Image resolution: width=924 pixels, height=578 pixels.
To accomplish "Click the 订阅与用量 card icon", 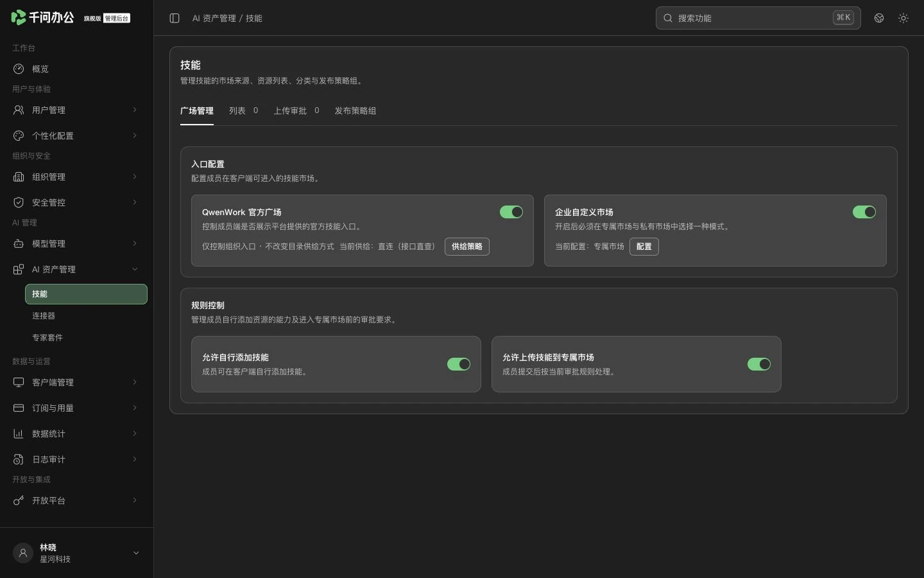I will pyautogui.click(x=19, y=408).
